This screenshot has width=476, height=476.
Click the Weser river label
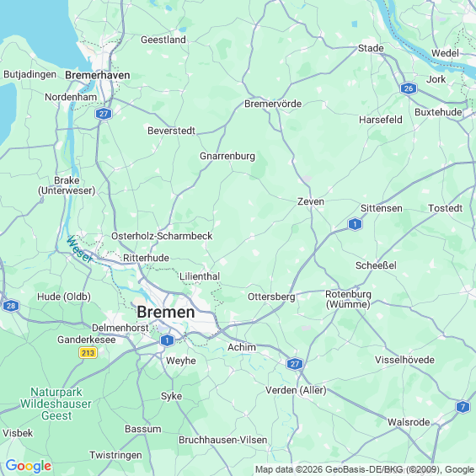[79, 249]
